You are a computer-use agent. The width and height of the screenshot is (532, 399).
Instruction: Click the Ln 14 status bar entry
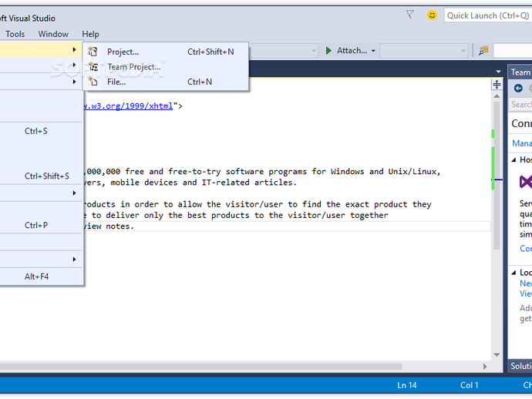click(x=407, y=385)
